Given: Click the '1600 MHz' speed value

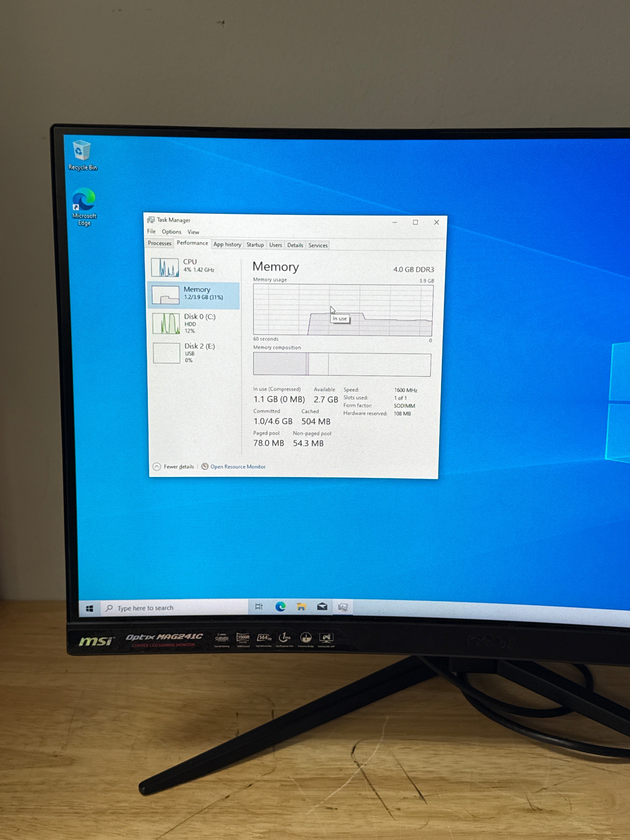Looking at the screenshot, I should (406, 390).
